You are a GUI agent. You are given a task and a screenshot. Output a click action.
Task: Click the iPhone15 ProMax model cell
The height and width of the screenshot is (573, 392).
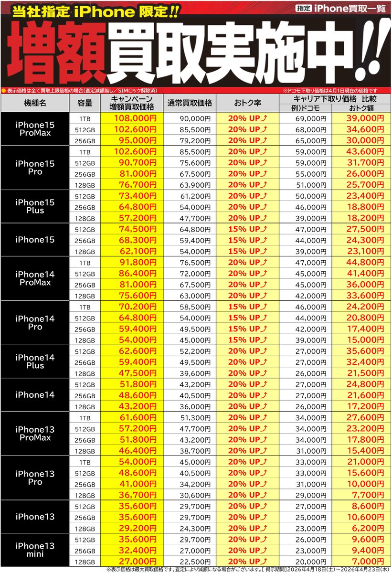pos(35,129)
